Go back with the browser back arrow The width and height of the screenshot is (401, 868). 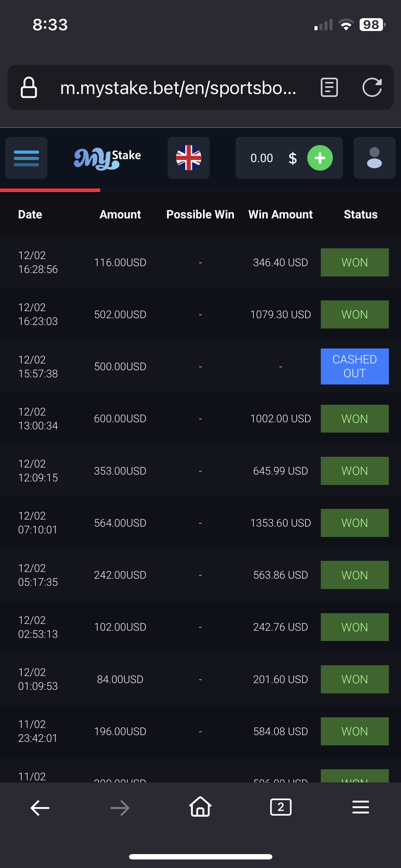(40, 807)
